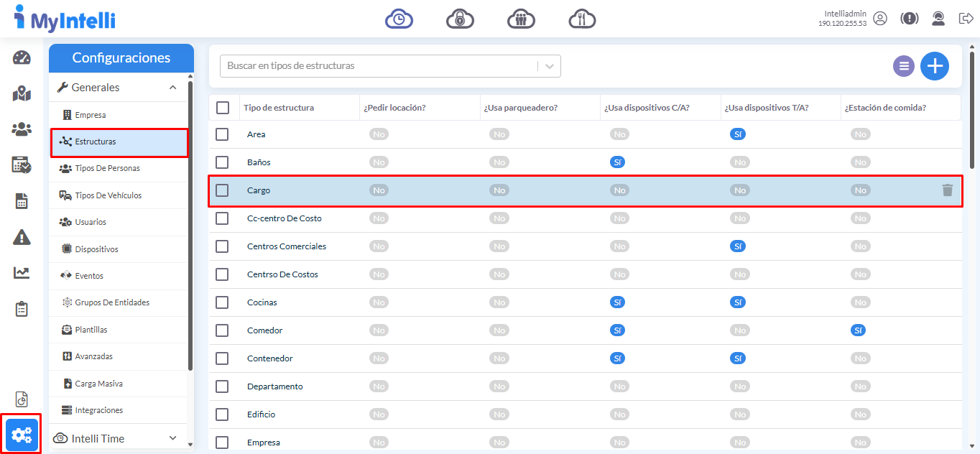Collapse the Generales section
The width and height of the screenshot is (980, 454).
click(172, 88)
